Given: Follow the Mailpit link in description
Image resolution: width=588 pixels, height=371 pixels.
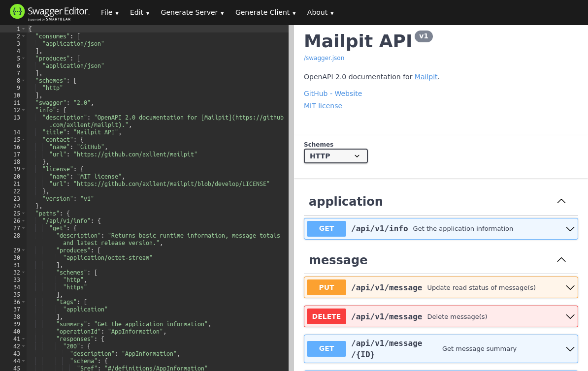Looking at the screenshot, I should [x=426, y=77].
